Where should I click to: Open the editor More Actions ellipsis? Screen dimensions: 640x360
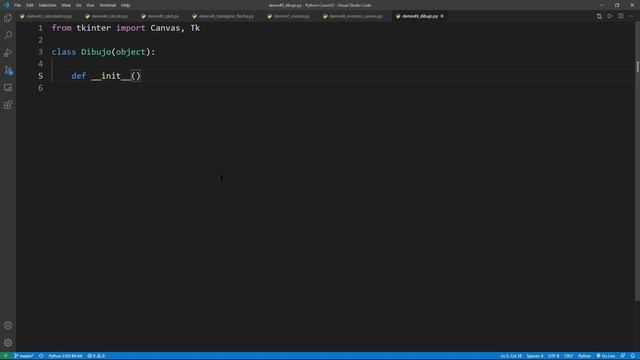631,16
